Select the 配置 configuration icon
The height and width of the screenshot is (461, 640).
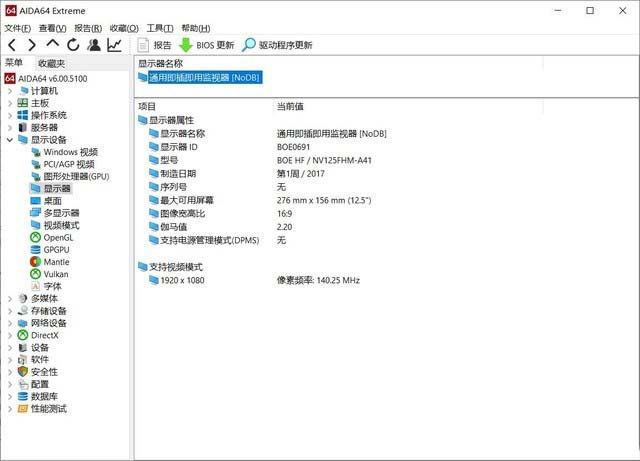[x=23, y=384]
